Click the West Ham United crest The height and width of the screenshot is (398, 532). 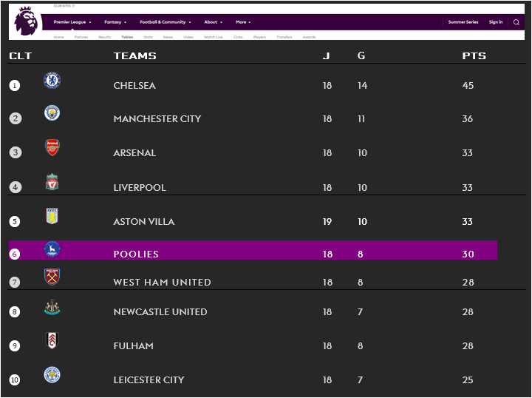tap(52, 277)
